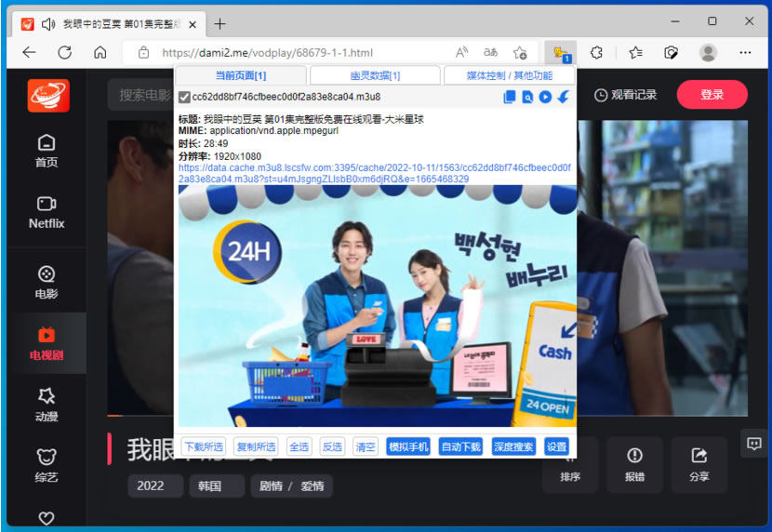Click 深度搜索 button
The height and width of the screenshot is (532, 772).
tap(513, 446)
